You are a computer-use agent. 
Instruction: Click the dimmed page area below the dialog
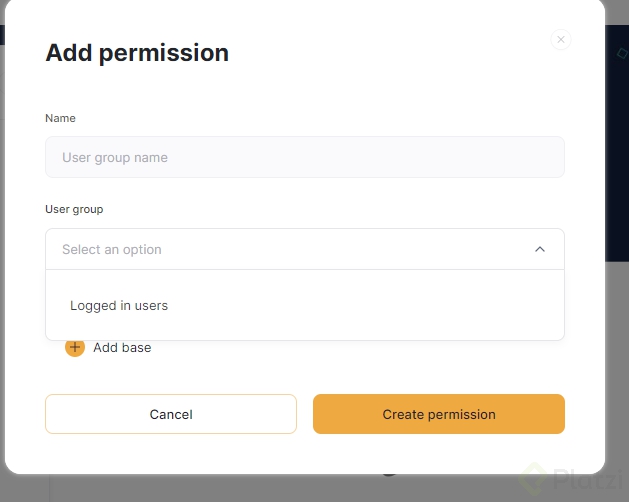pyautogui.click(x=250, y=489)
